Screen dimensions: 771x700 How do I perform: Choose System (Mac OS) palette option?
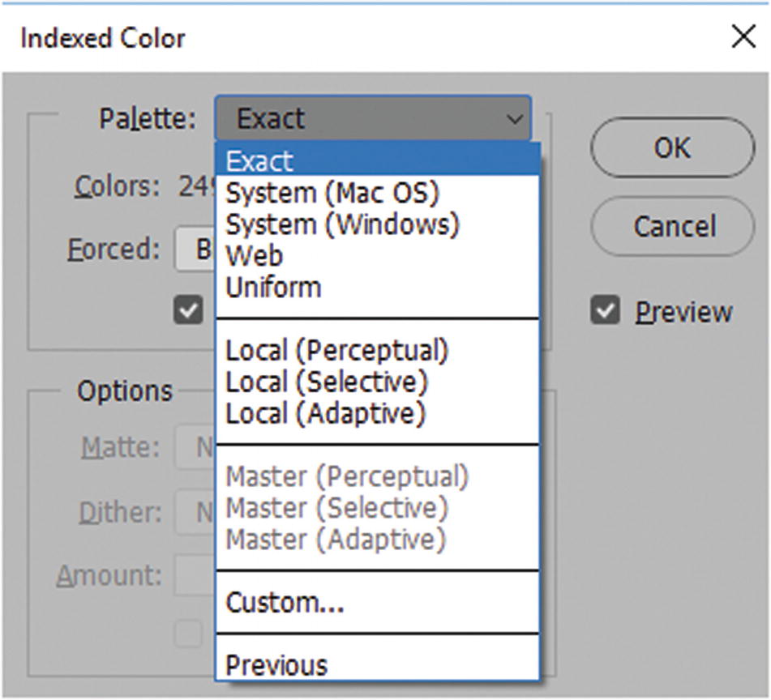click(x=332, y=193)
